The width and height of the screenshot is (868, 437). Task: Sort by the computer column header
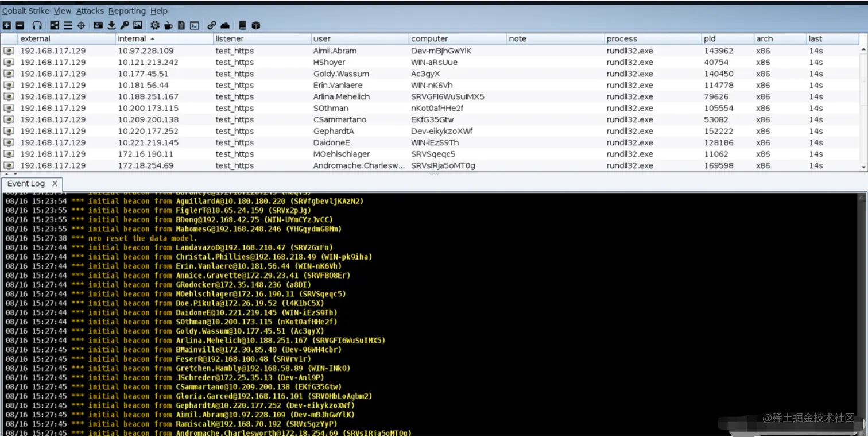(458, 39)
